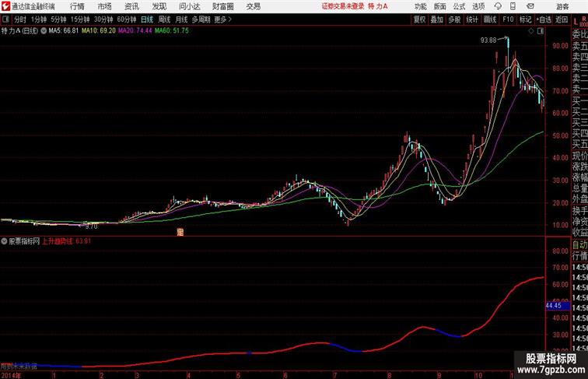Switch to the 分时 chart tab
This screenshot has height=379, width=588.
(20, 19)
